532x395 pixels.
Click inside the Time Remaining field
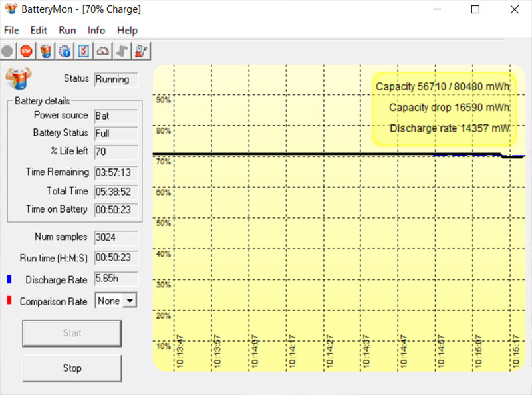click(x=116, y=172)
